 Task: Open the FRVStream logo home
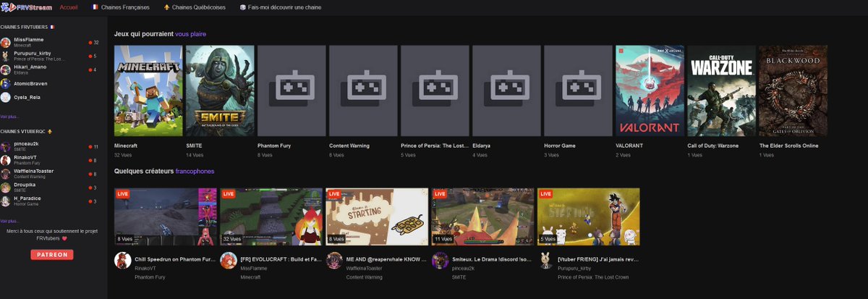click(26, 7)
